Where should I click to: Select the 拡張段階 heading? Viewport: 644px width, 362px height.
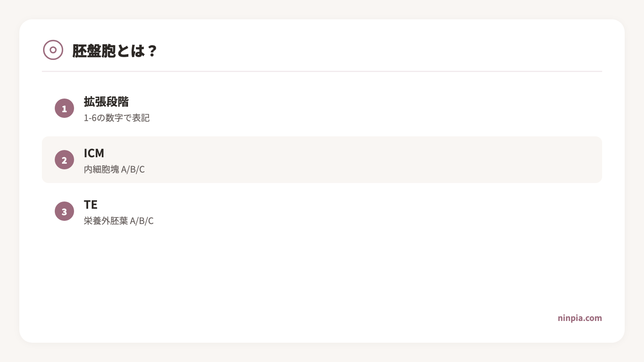click(x=106, y=102)
